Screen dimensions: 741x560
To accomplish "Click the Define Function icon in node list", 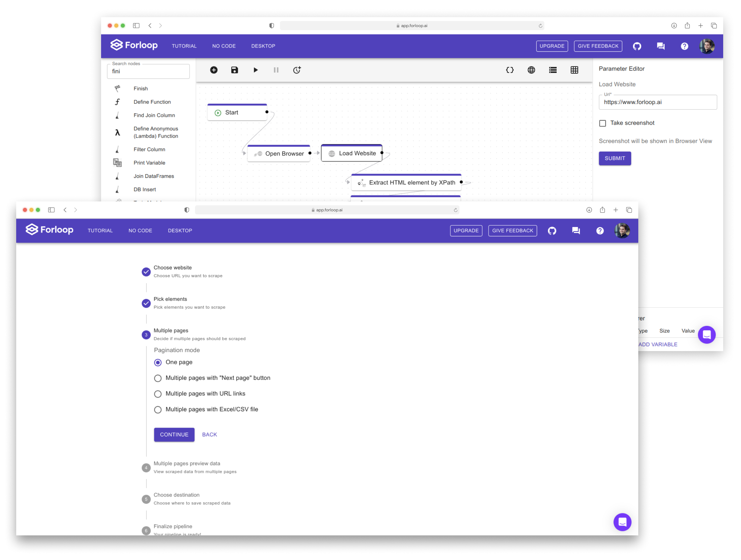I will coord(117,102).
